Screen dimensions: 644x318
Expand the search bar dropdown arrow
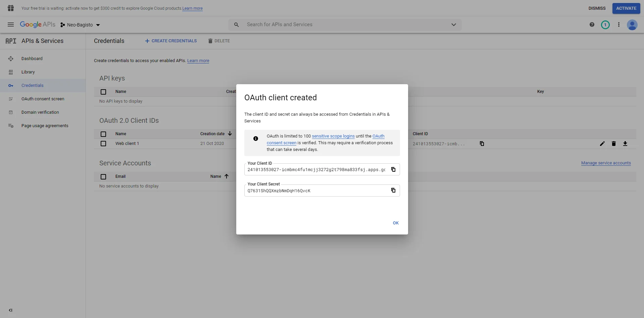click(x=454, y=24)
